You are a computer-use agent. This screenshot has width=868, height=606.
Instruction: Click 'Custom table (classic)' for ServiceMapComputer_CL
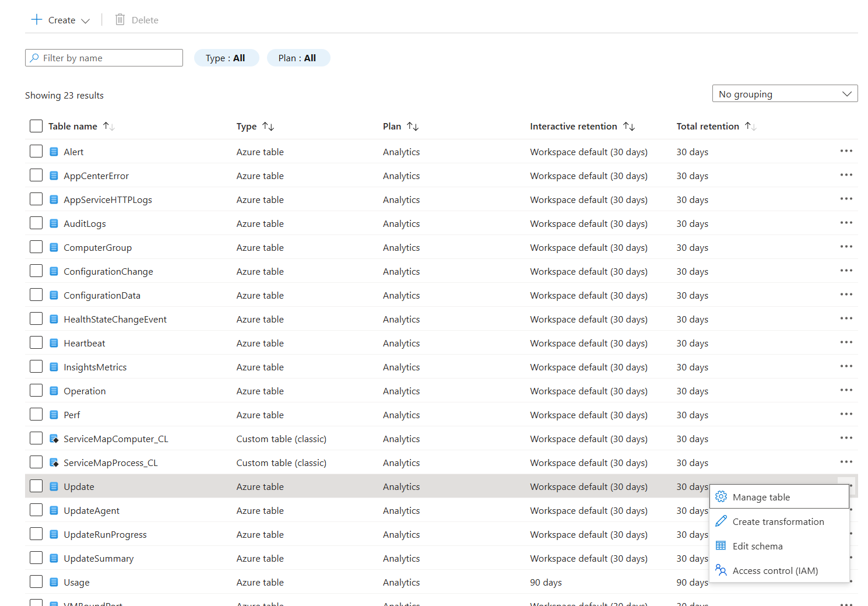[x=281, y=439]
